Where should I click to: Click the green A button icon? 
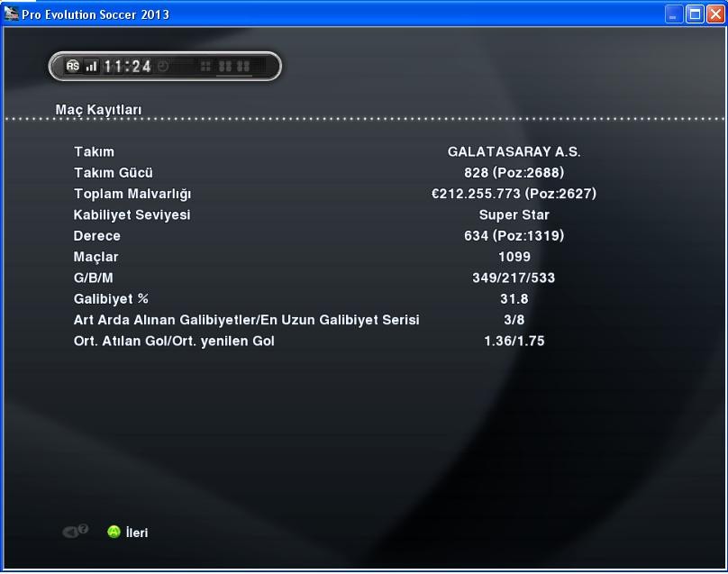[114, 532]
